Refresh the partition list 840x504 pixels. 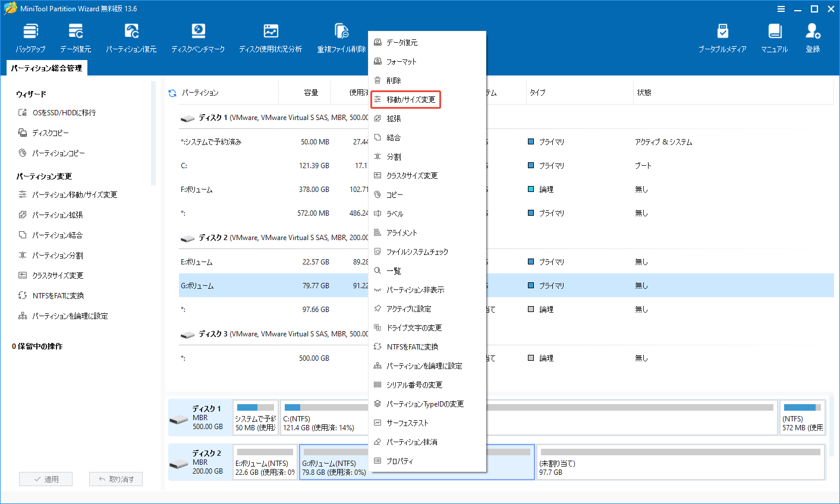point(172,93)
